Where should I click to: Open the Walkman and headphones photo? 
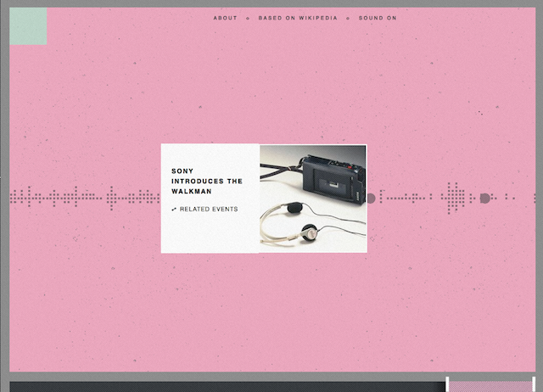coord(313,199)
